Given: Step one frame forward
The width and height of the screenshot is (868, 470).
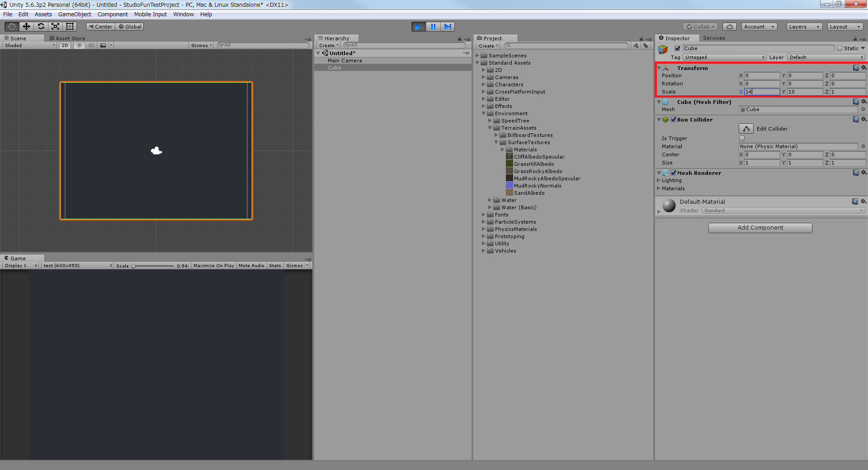Looking at the screenshot, I should pos(448,27).
